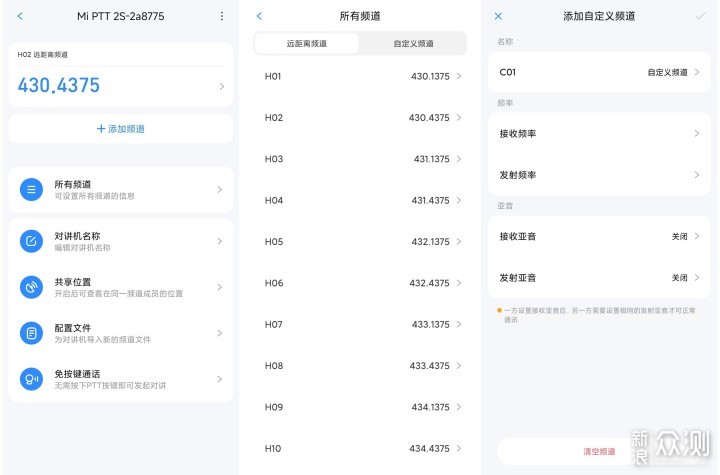
Task: Tap the 所有频道 list icon
Action: 31,189
